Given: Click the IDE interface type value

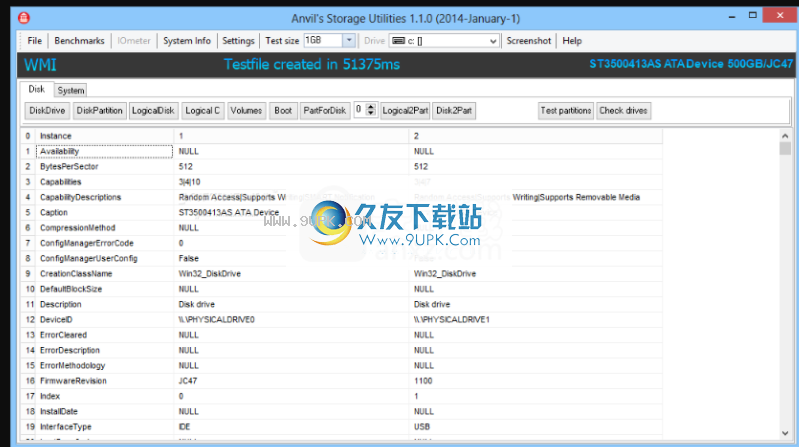Looking at the screenshot, I should pos(184,427).
